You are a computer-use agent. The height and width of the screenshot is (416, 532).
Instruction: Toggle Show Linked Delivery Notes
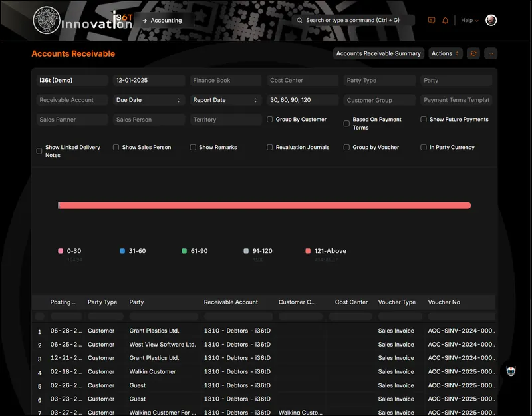pos(39,151)
